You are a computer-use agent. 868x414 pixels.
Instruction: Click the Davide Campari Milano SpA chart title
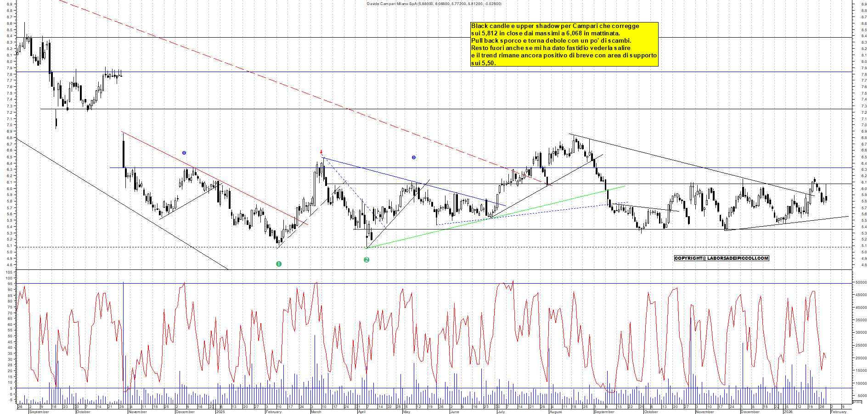click(x=434, y=4)
